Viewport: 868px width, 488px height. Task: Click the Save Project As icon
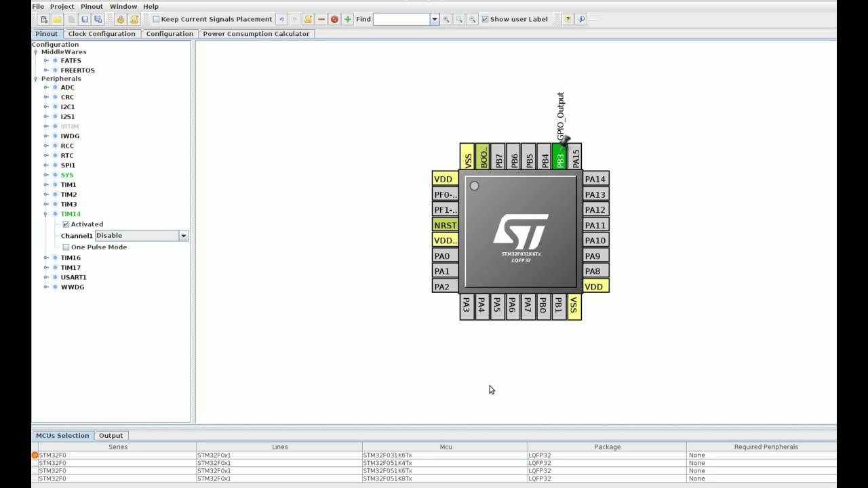tap(98, 19)
